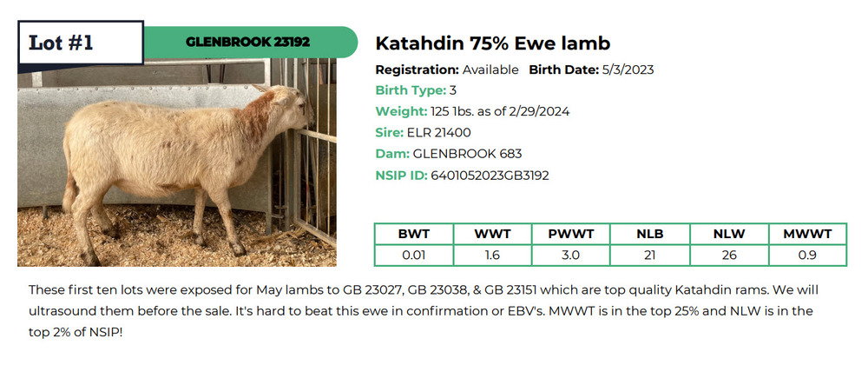
Task: Click the NLB column header
Action: 650,234
